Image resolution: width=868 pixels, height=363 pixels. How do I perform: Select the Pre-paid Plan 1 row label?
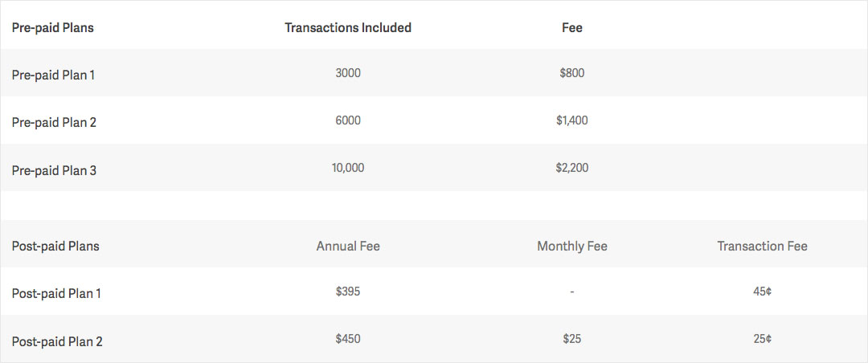(x=53, y=75)
